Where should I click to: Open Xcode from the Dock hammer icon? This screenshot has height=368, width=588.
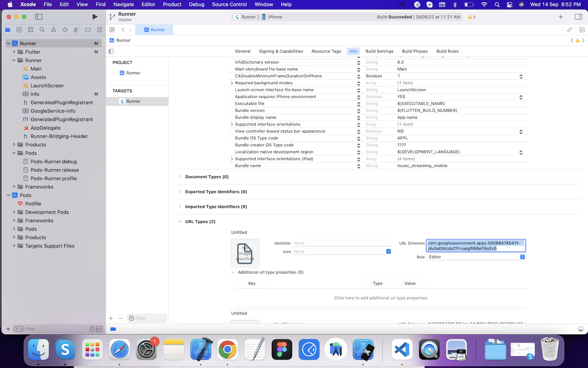click(x=201, y=349)
